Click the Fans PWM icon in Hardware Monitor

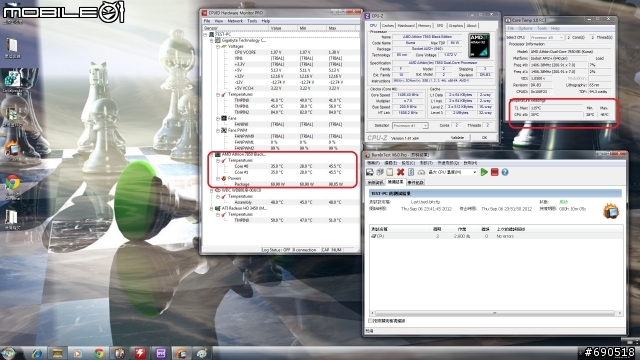[224, 130]
